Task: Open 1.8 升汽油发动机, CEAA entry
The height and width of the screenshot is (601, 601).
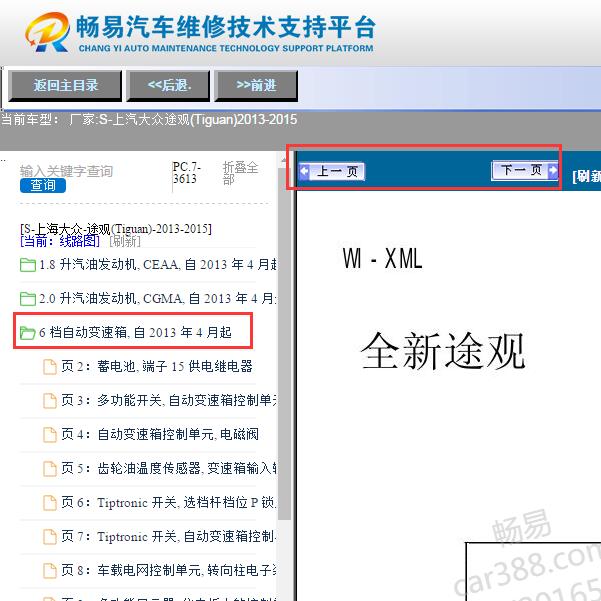Action: point(158,264)
